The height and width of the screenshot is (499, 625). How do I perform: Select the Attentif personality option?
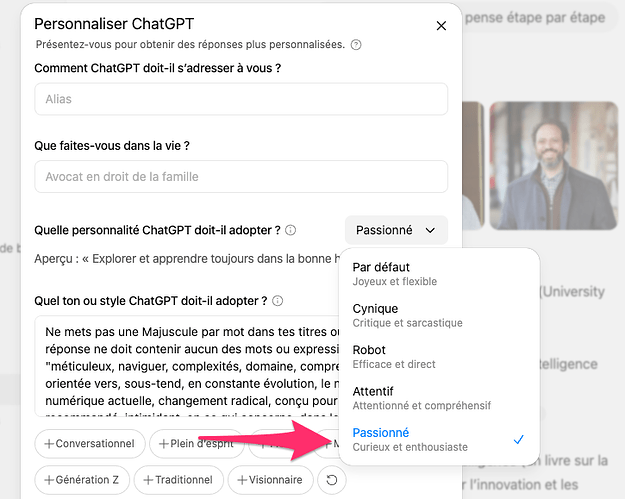click(439, 398)
